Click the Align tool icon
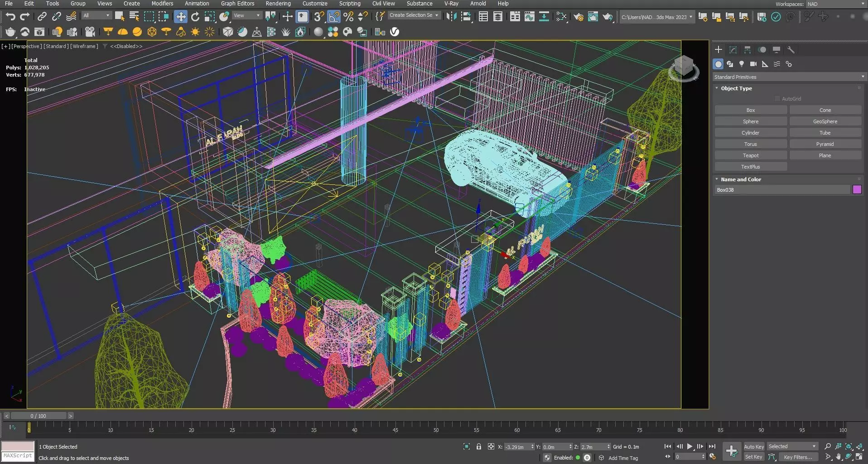Screen dimensions: 868x464 (x=466, y=17)
